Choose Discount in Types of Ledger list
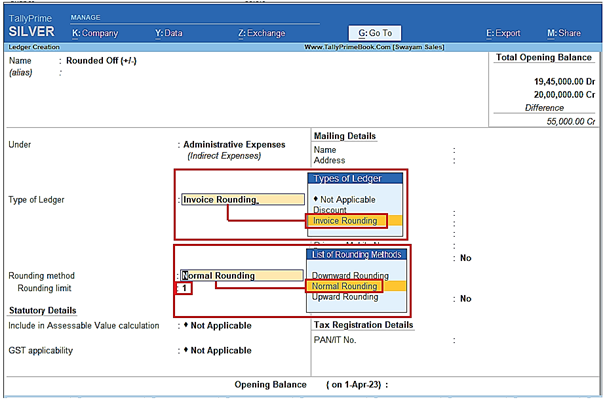The image size is (605, 400). tap(330, 210)
